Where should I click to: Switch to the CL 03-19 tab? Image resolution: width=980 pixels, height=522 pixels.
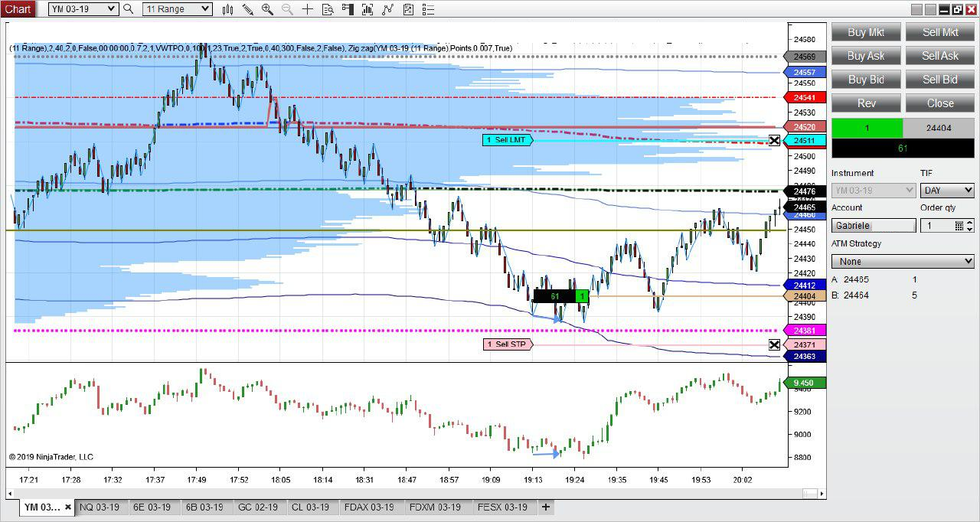(x=310, y=507)
